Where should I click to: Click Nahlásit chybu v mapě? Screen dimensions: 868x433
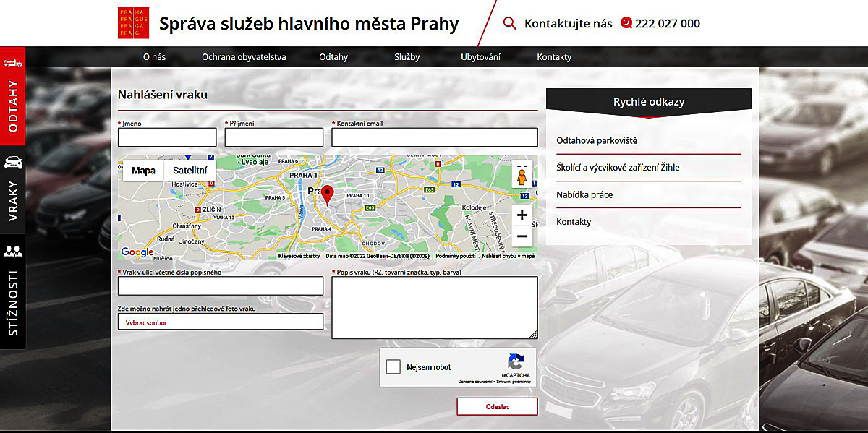click(509, 256)
